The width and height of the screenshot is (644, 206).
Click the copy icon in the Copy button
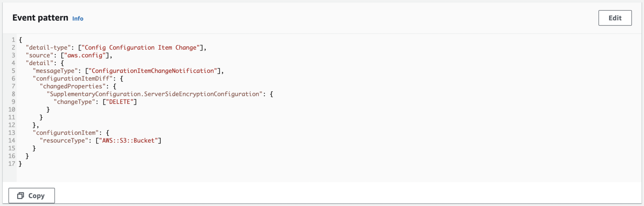tap(20, 196)
